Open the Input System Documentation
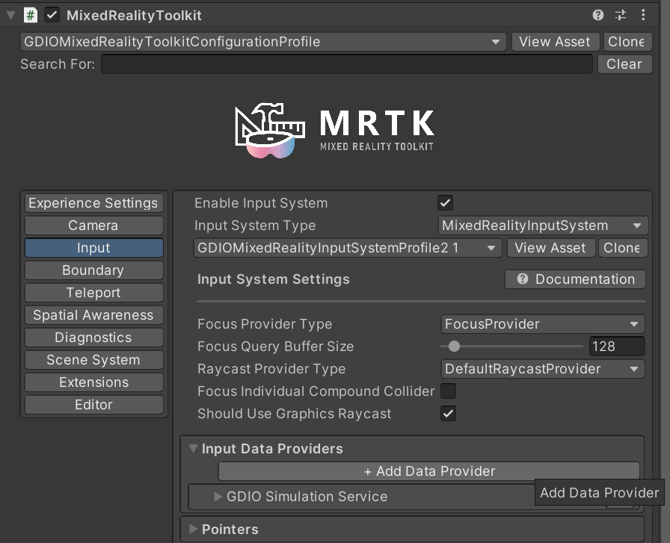This screenshot has height=543, width=670. 576,279
